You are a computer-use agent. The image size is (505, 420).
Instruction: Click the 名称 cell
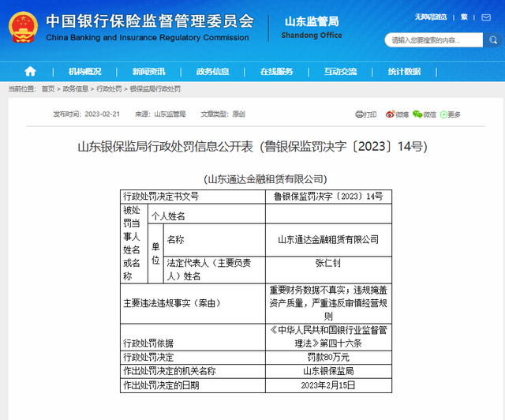pos(215,240)
